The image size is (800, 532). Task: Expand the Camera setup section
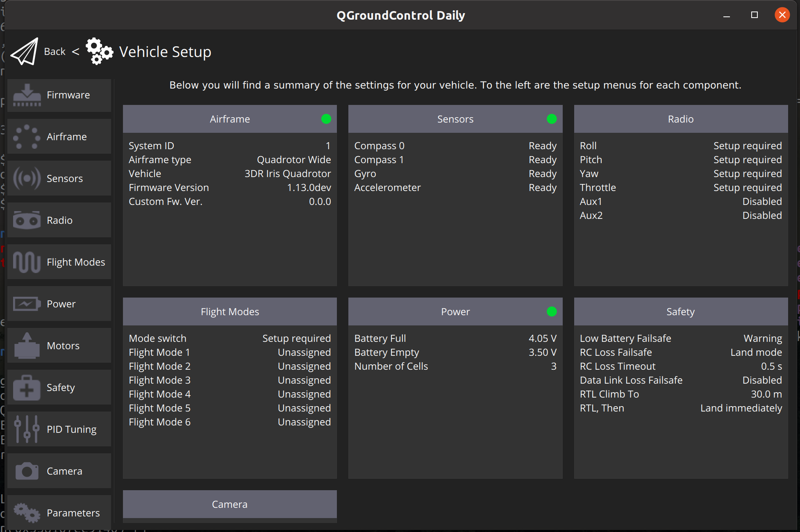click(230, 505)
